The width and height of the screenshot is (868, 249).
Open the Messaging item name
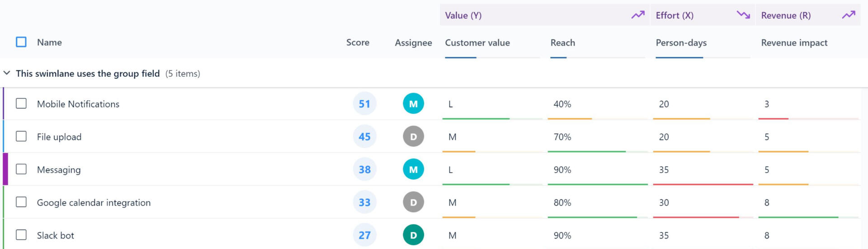[x=59, y=170]
